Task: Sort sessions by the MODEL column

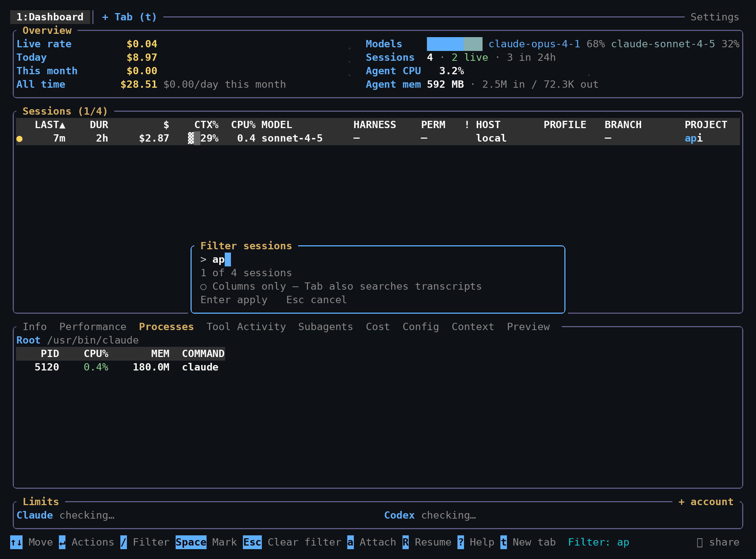Action: (277, 125)
